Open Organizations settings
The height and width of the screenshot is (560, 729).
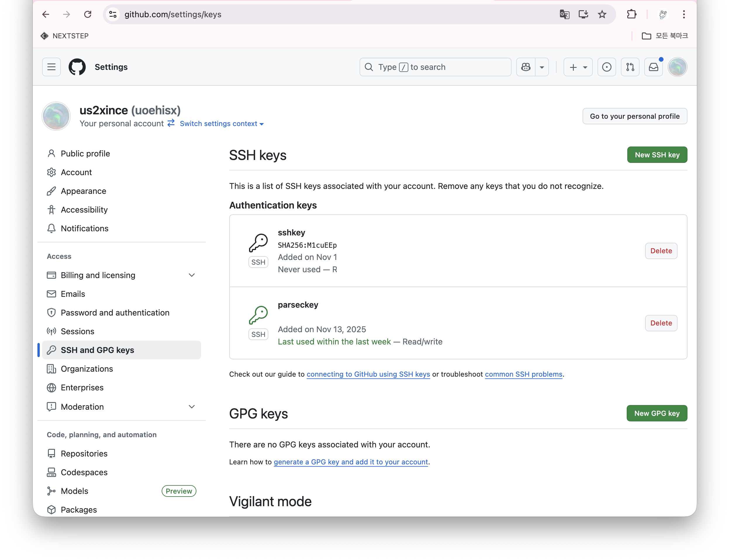(122, 369)
